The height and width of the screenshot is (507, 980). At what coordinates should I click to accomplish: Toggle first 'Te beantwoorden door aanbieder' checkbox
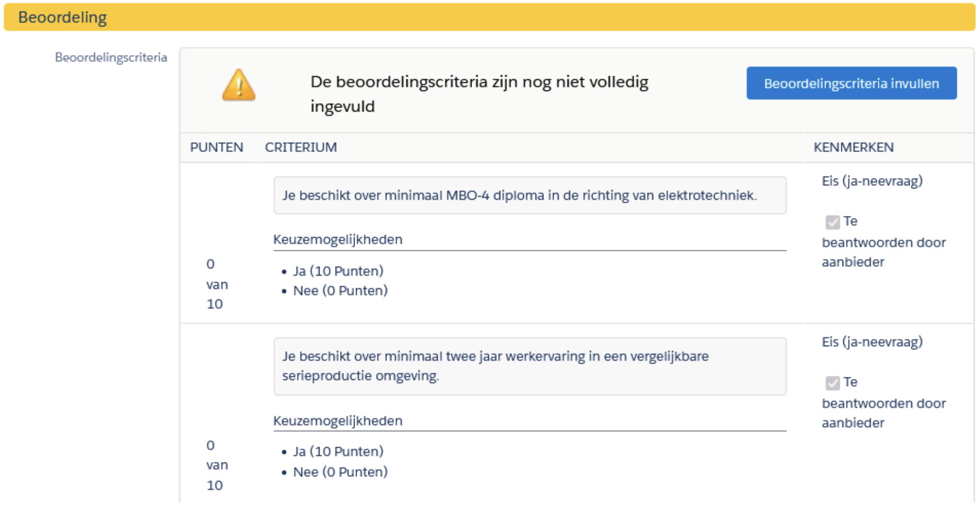[x=832, y=222]
